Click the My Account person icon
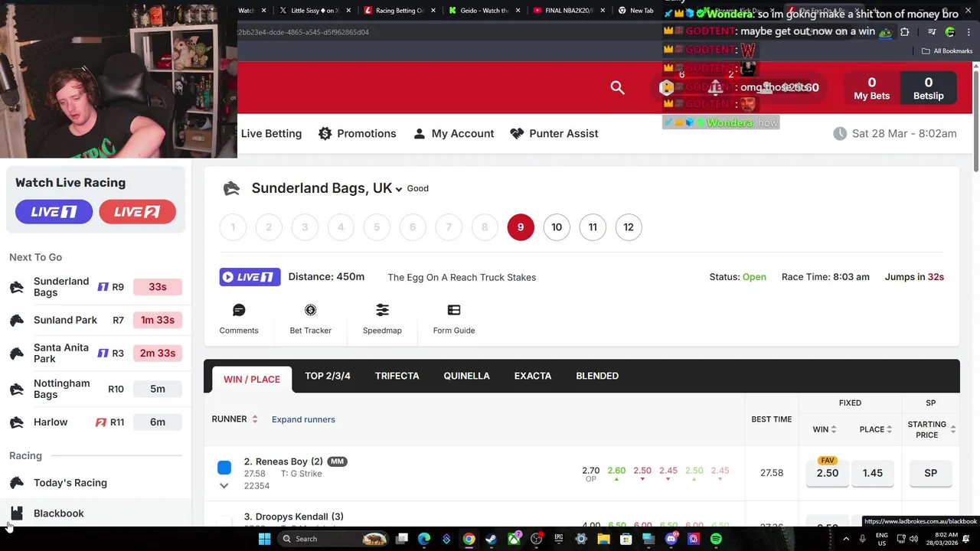The image size is (980, 551). (x=419, y=133)
